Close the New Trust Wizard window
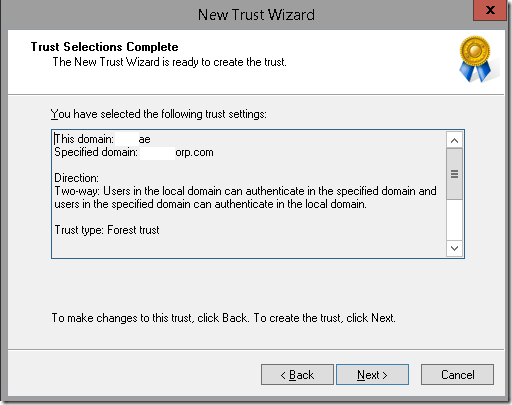This screenshot has width=512, height=405. pos(490,10)
